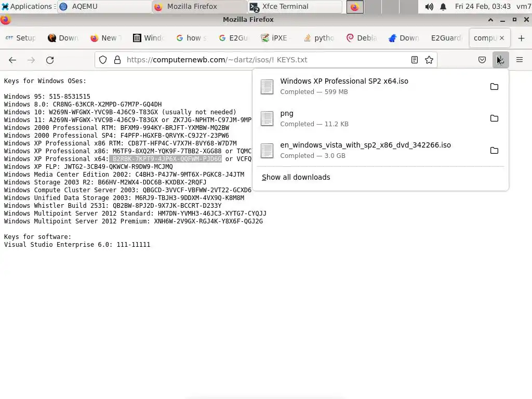Switch to the pytho tab
Viewport: 532px width, 399px height.
320,38
